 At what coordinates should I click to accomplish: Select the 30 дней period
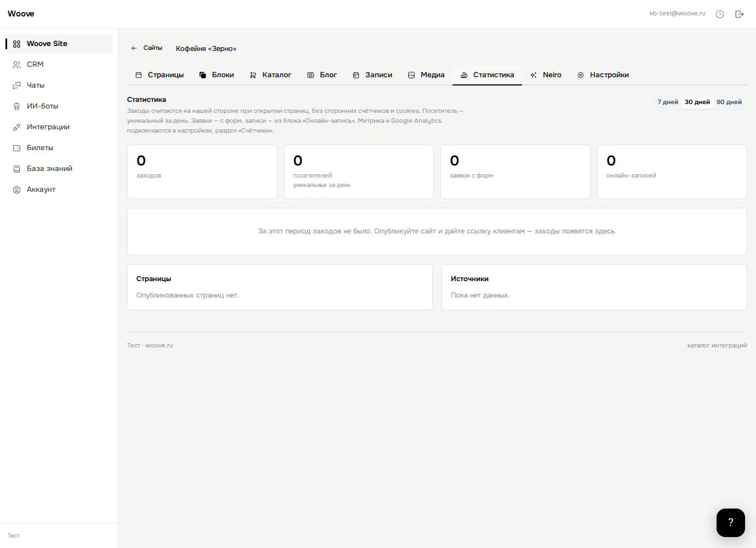click(697, 102)
